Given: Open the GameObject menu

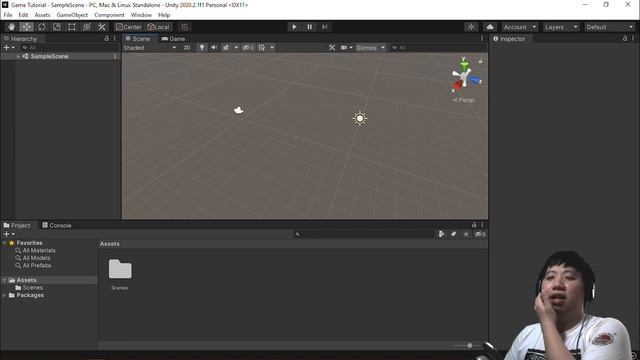Looking at the screenshot, I should 72,15.
